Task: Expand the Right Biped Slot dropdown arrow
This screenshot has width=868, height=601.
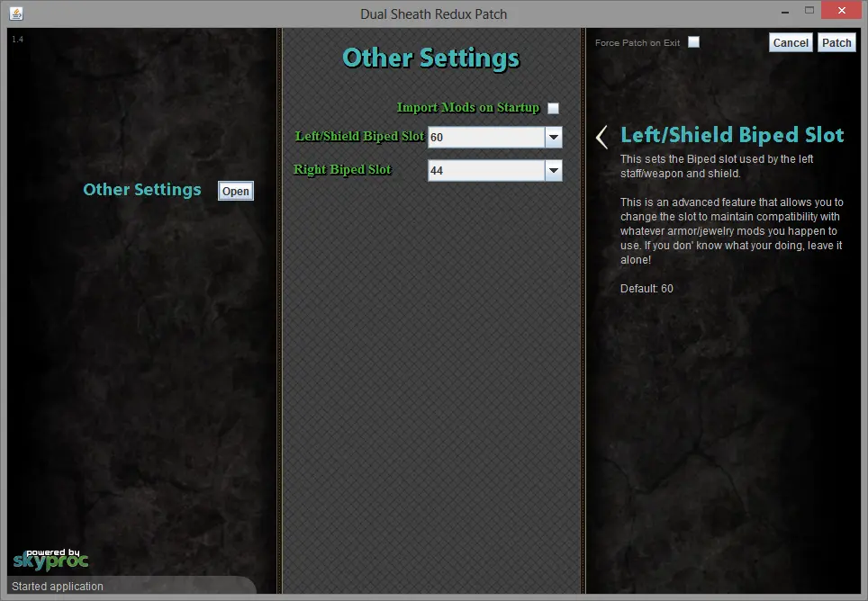Action: [554, 170]
